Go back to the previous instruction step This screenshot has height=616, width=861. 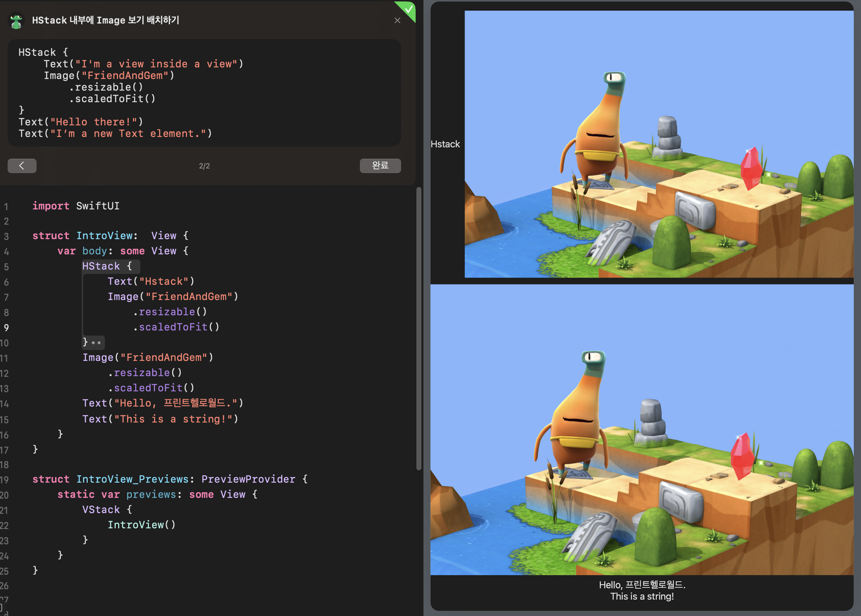(22, 166)
